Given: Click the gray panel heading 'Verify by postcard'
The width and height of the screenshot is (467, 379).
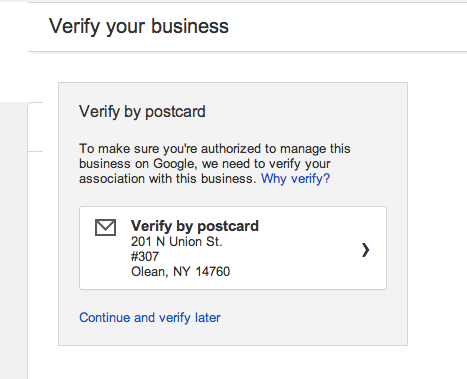Looking at the screenshot, I should click(142, 111).
